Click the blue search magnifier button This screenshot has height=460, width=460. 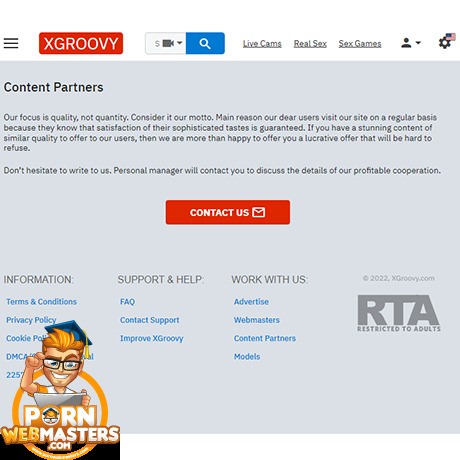[205, 43]
